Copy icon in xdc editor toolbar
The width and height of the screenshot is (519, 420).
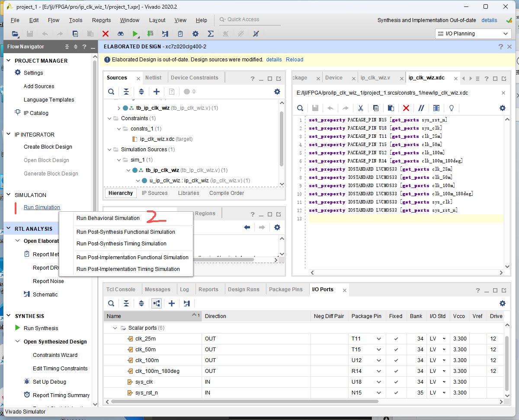click(x=375, y=108)
